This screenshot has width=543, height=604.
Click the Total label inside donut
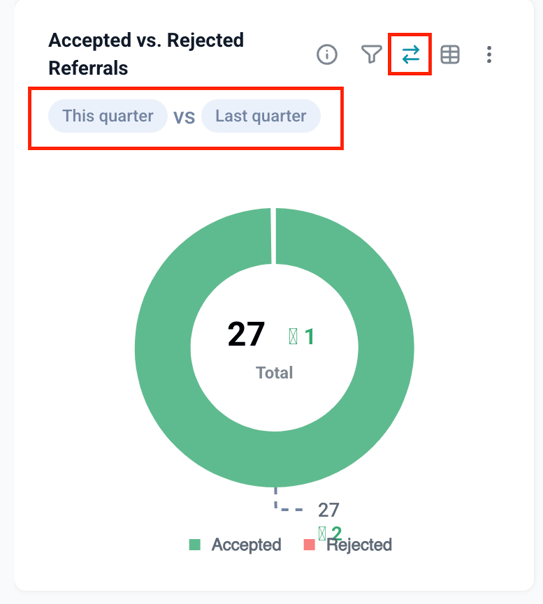coord(275,373)
